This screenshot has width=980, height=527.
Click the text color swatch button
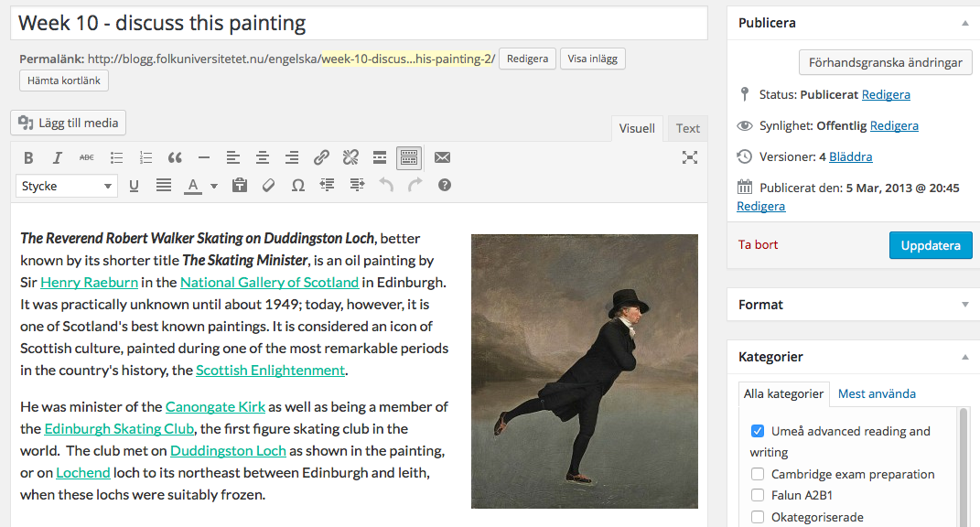193,186
